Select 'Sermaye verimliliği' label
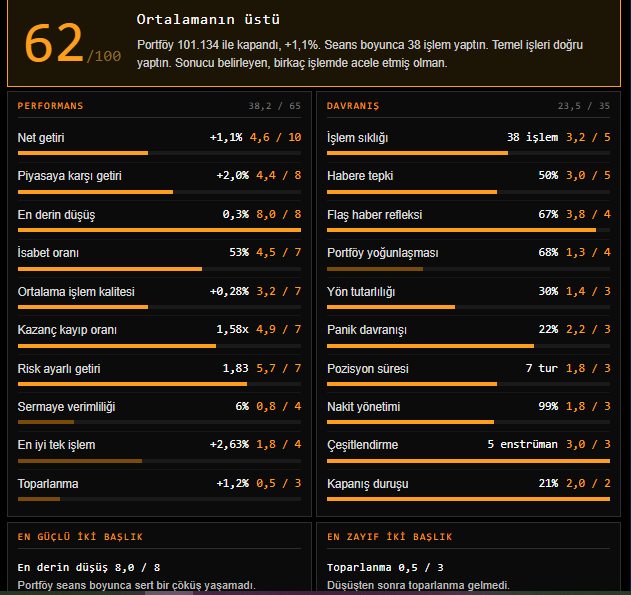The image size is (631, 595). [x=66, y=407]
